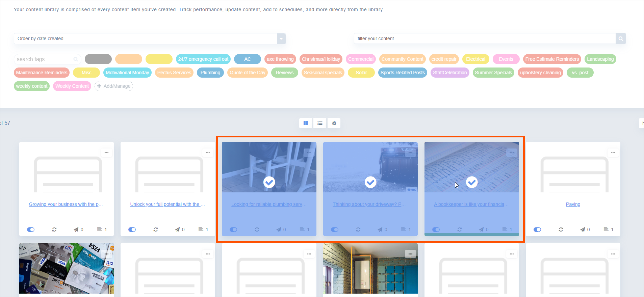Image resolution: width=644 pixels, height=297 pixels.
Task: Open more options on credit cards image card
Action: click(106, 254)
